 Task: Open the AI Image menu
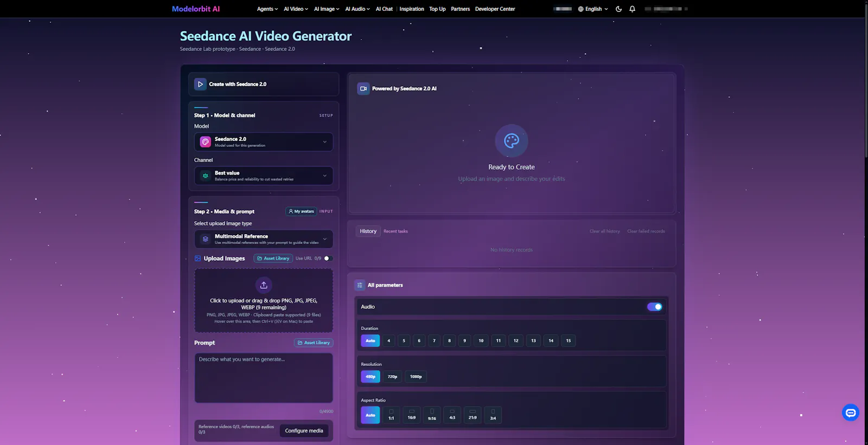[x=327, y=9]
